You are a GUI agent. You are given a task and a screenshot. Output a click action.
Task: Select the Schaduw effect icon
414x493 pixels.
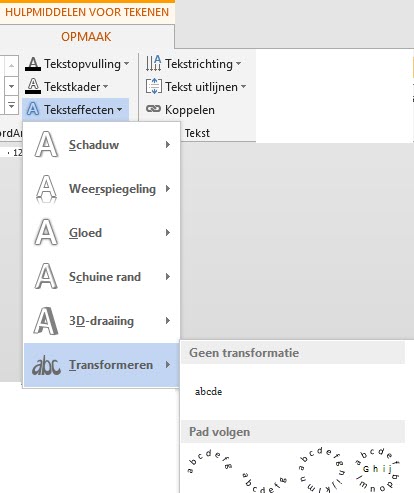coord(46,145)
